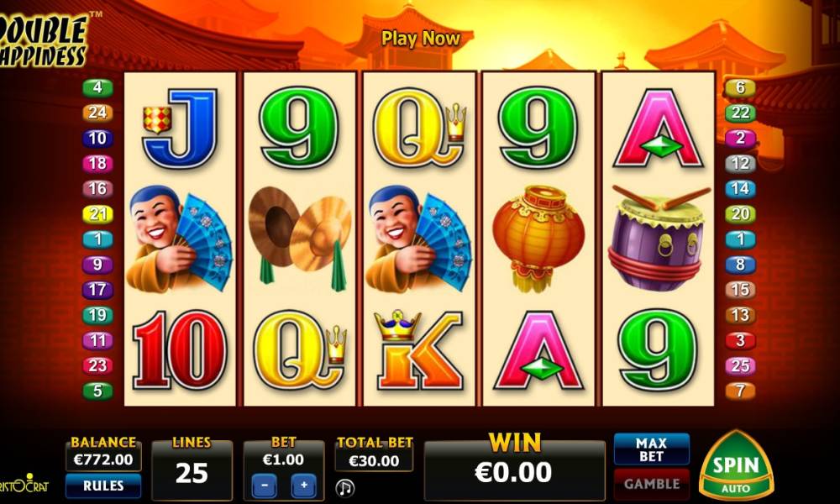
Task: Increase the bet with plus button
Action: point(304,486)
